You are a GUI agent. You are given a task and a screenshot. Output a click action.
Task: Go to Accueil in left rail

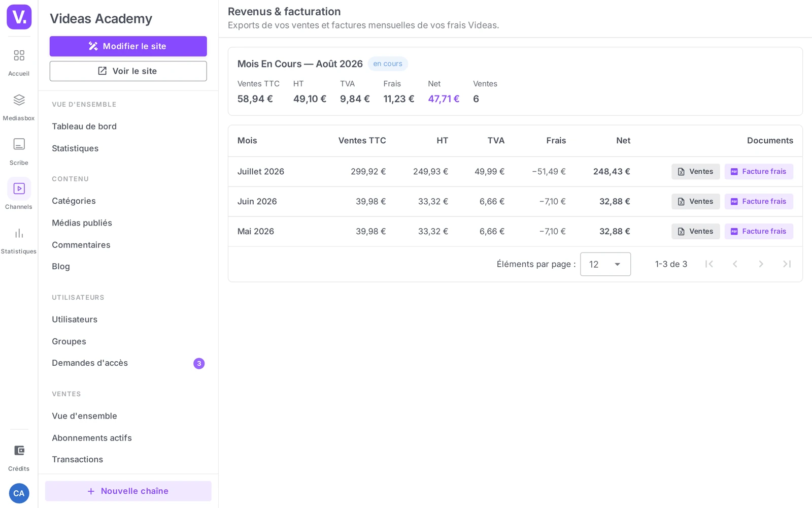pos(19,62)
